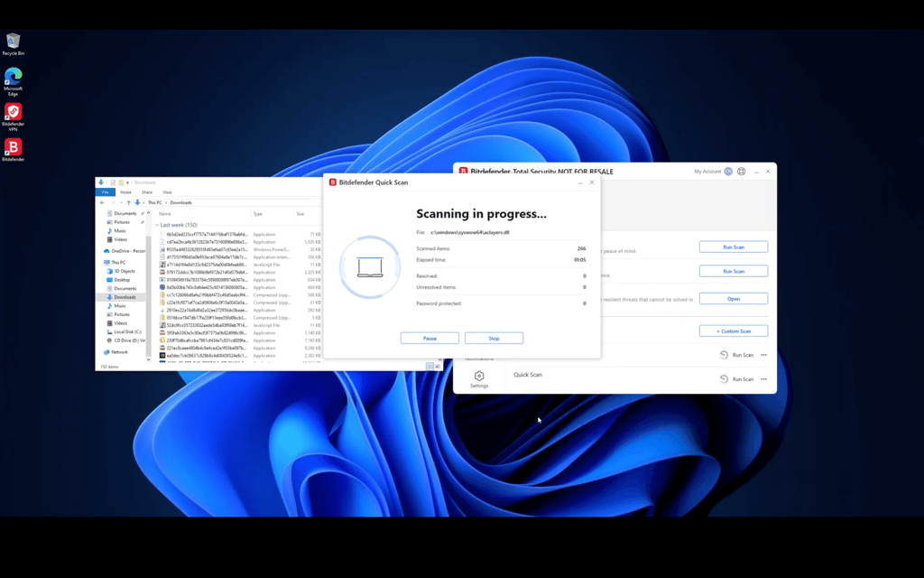This screenshot has width=924, height=578.
Task: Click the My Account avatar icon
Action: click(728, 171)
